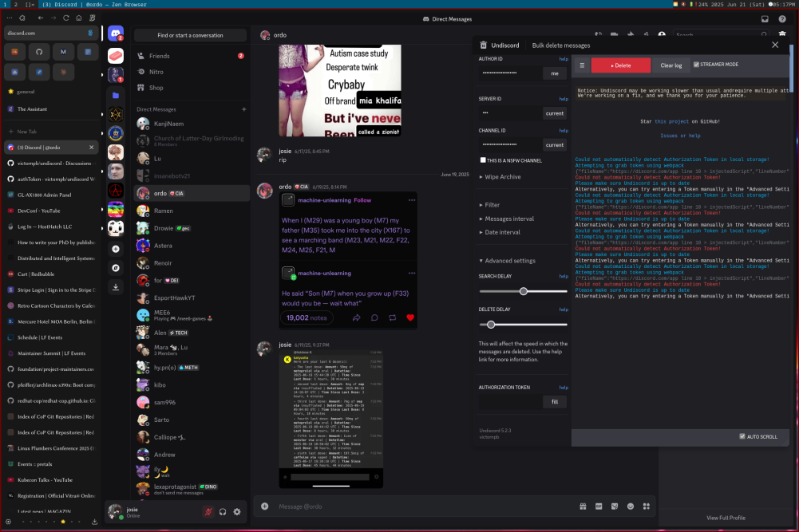Screen dimensions: 799x532
Task: Unmute the microphone in the user panel
Action: (208, 512)
